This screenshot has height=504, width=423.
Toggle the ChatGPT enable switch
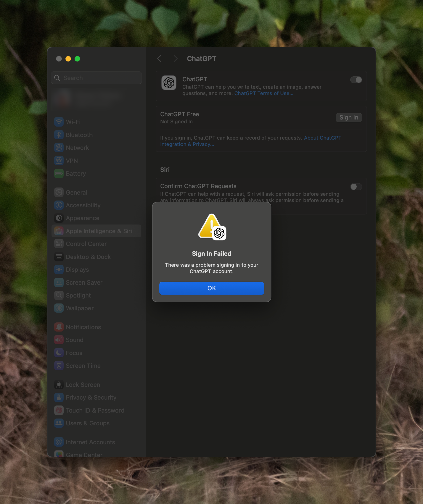(356, 80)
